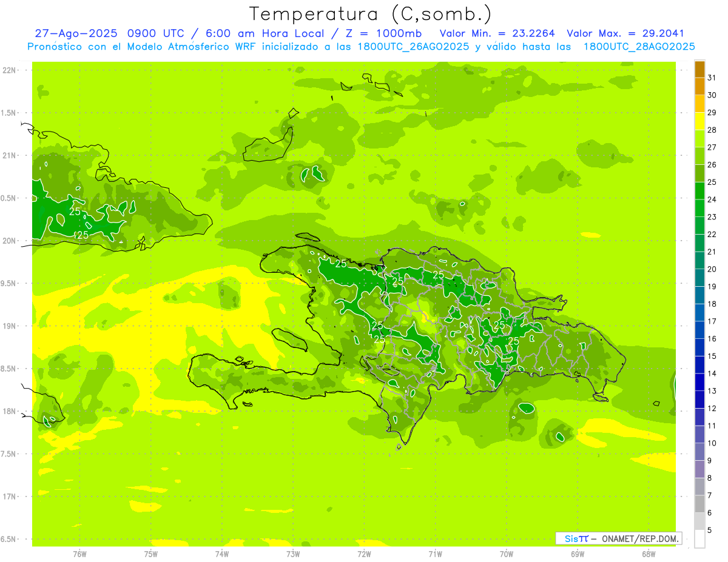The height and width of the screenshot is (562, 728).
Task: Click the latitude axis label 20N
Action: (x=10, y=241)
